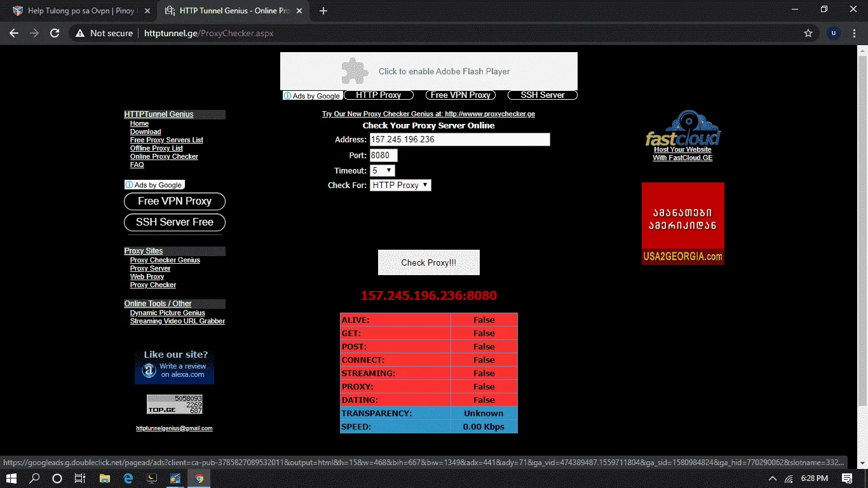Select the red 157.245.196.236:8080 result heading
This screenshot has width=868, height=488.
click(429, 295)
